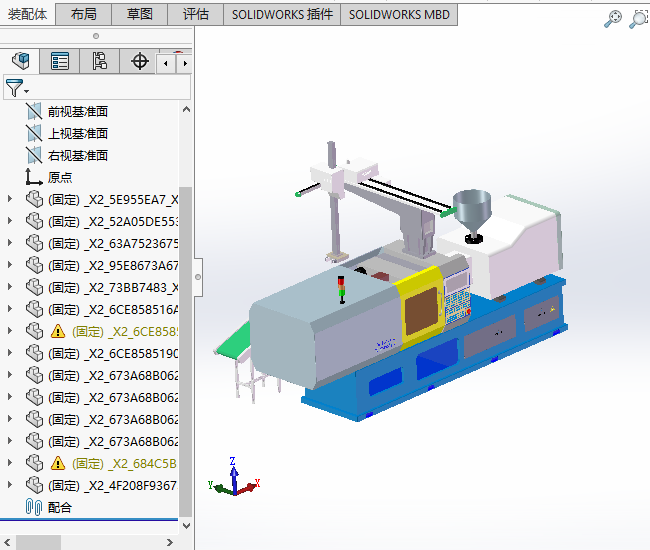Viewport: 650px width, 550px height.
Task: Select (固定) _X2_63A7523675 component text
Action: click(x=113, y=243)
